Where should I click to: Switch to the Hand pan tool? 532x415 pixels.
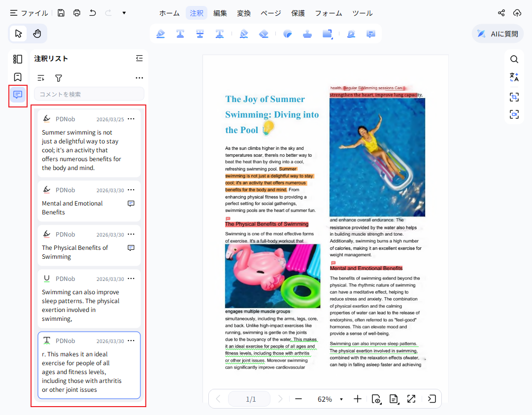tap(37, 34)
